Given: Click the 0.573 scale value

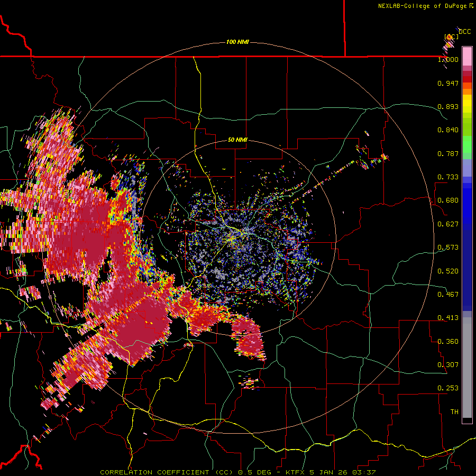Looking at the screenshot, I should tap(448, 248).
